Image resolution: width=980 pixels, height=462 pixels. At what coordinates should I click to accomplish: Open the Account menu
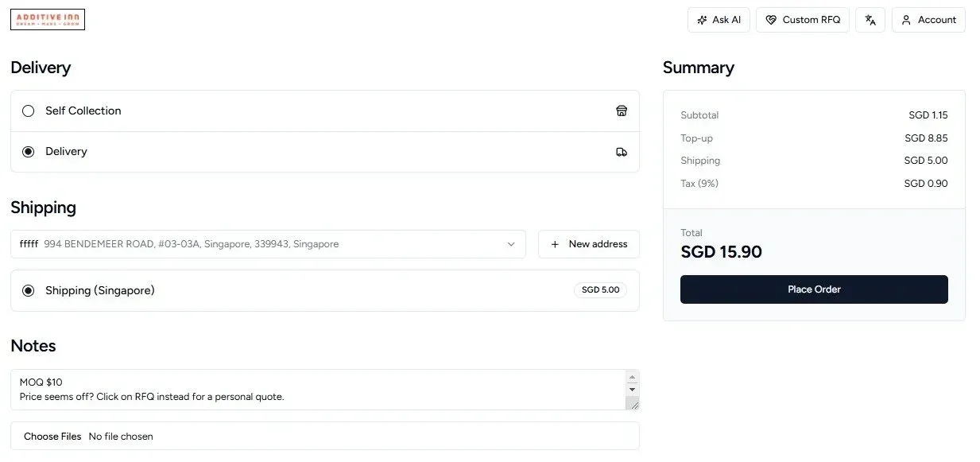coord(928,20)
